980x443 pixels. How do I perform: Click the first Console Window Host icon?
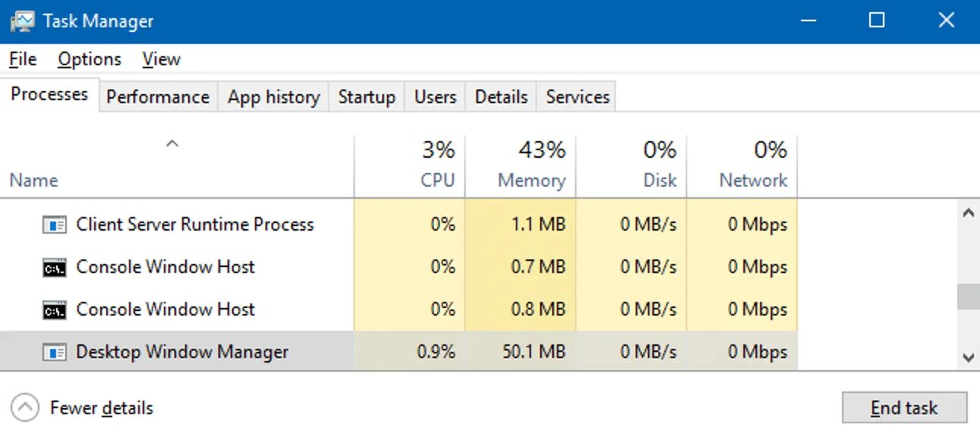tap(55, 267)
